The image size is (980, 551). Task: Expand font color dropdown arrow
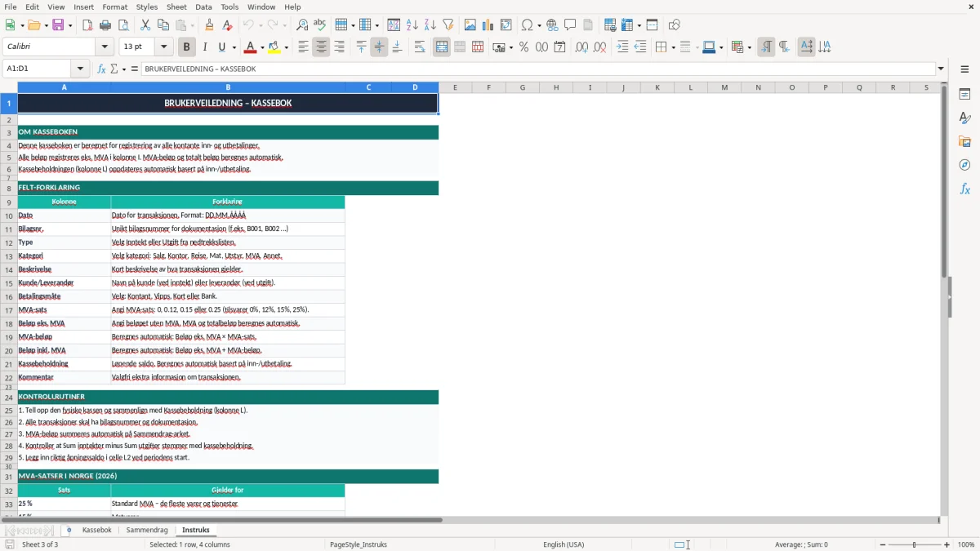pyautogui.click(x=262, y=47)
